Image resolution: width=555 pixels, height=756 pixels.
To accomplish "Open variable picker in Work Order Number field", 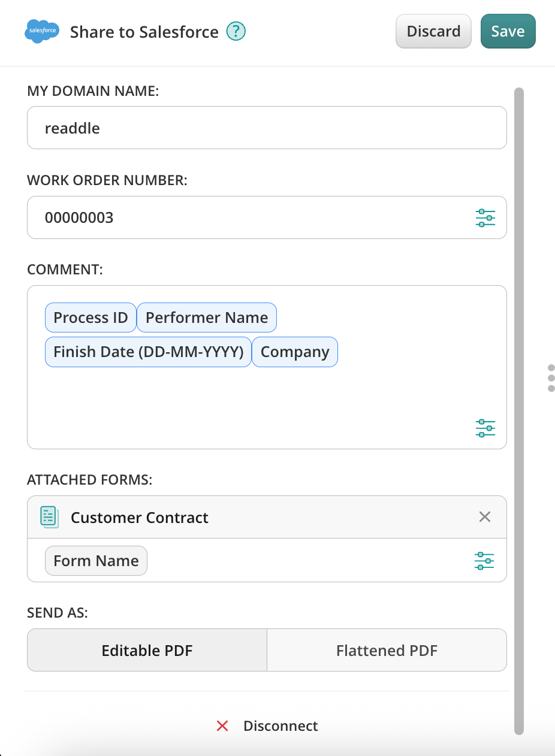I will click(485, 218).
